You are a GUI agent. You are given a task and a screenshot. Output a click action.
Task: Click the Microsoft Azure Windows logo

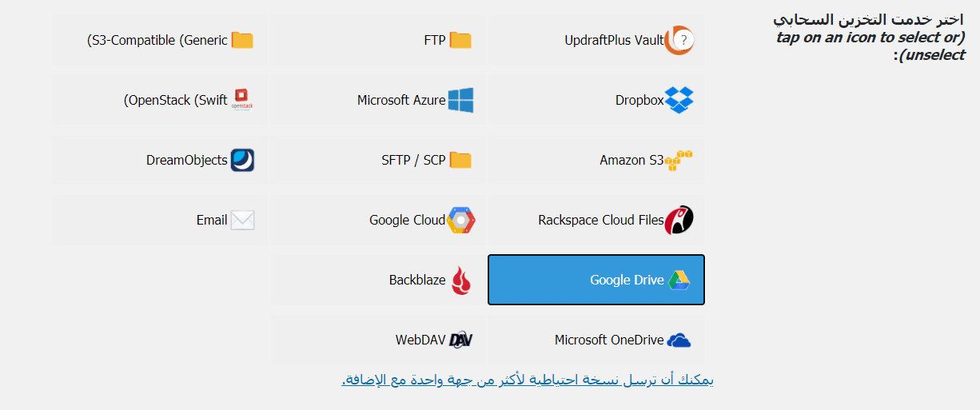pyautogui.click(x=460, y=100)
